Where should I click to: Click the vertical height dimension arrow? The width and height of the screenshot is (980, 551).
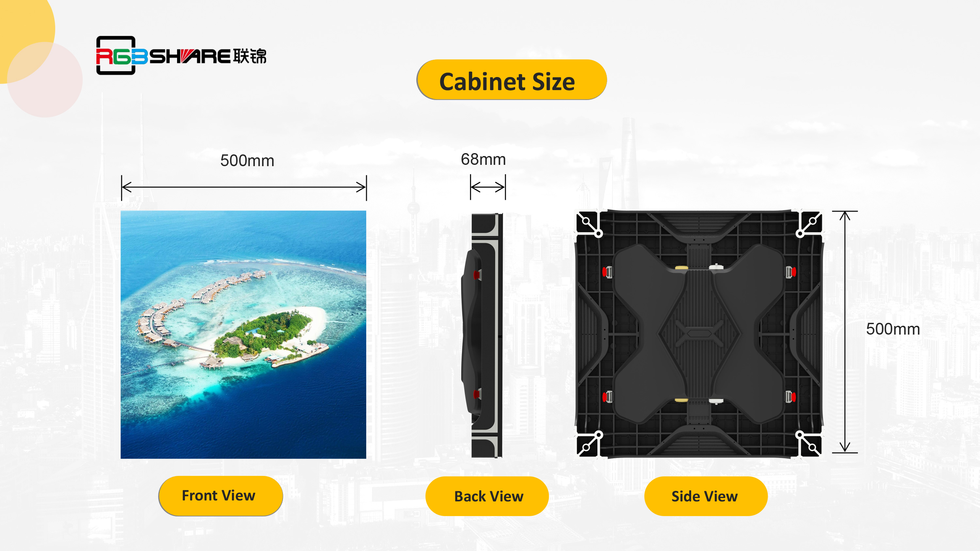coord(845,332)
